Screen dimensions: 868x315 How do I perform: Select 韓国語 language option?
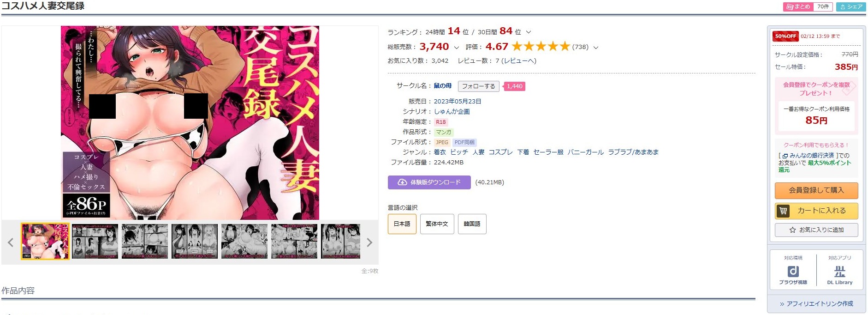pos(472,224)
